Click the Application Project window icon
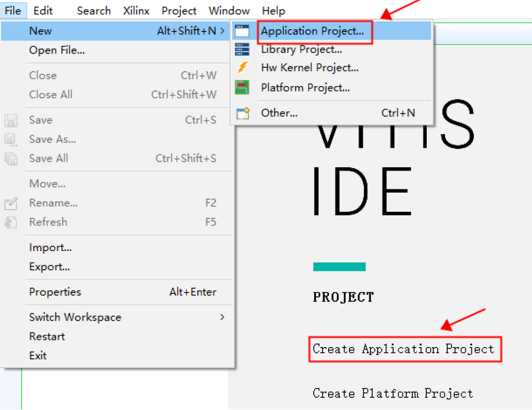 tap(242, 31)
